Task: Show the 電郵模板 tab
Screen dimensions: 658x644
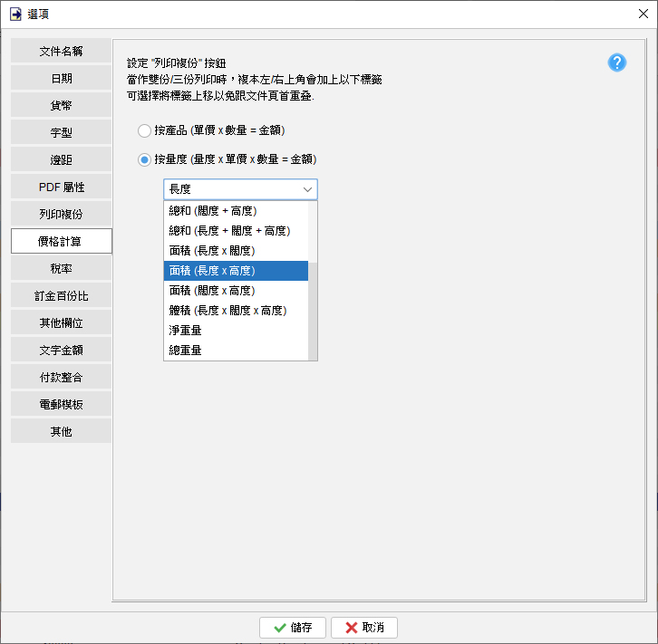Action: [62, 404]
